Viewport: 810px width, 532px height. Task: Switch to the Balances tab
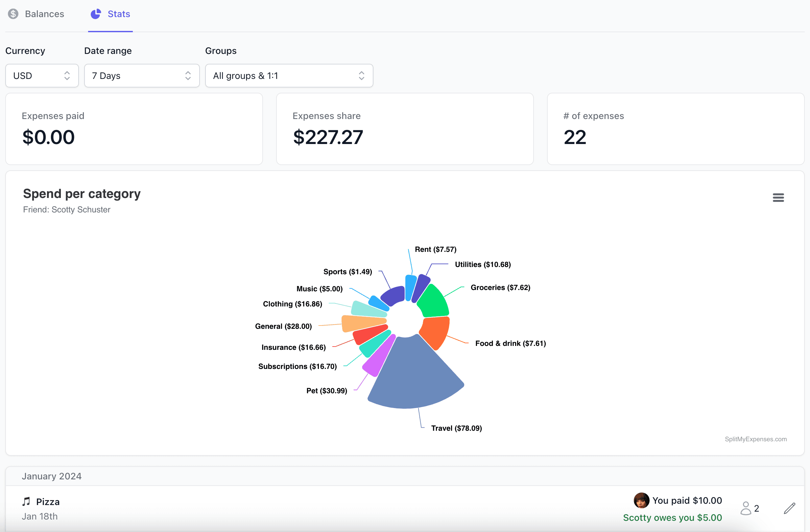(x=44, y=14)
